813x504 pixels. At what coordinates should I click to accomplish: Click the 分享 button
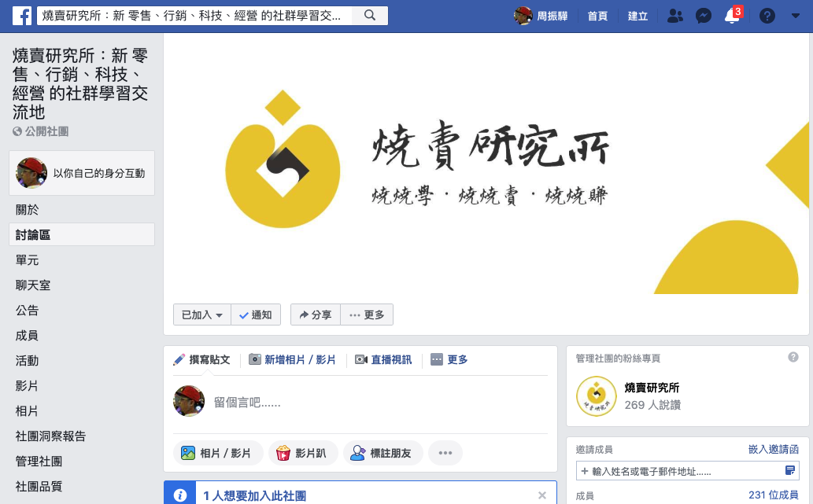coord(316,315)
